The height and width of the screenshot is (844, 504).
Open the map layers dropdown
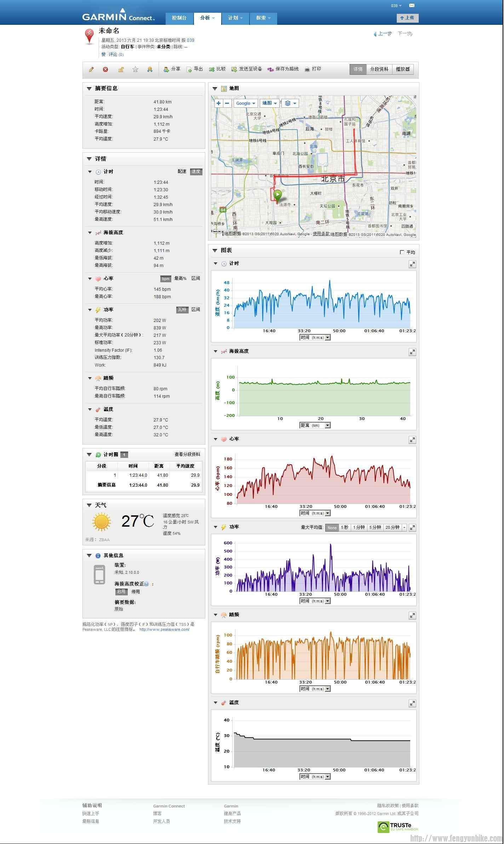pyautogui.click(x=291, y=103)
